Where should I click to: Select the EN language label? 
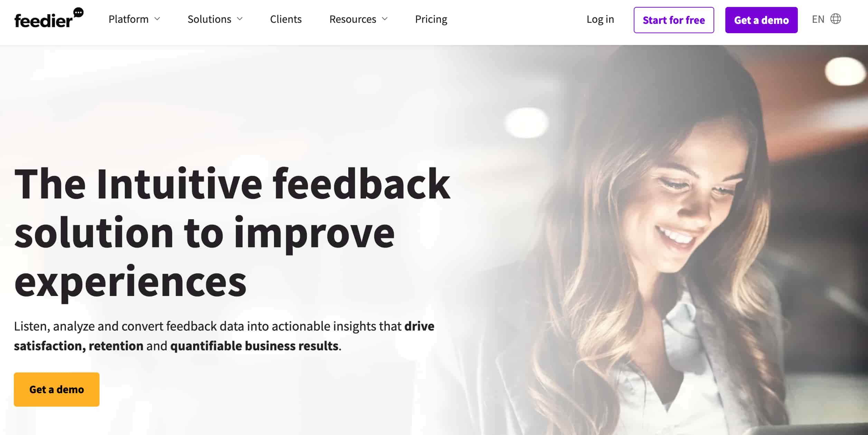pos(818,19)
